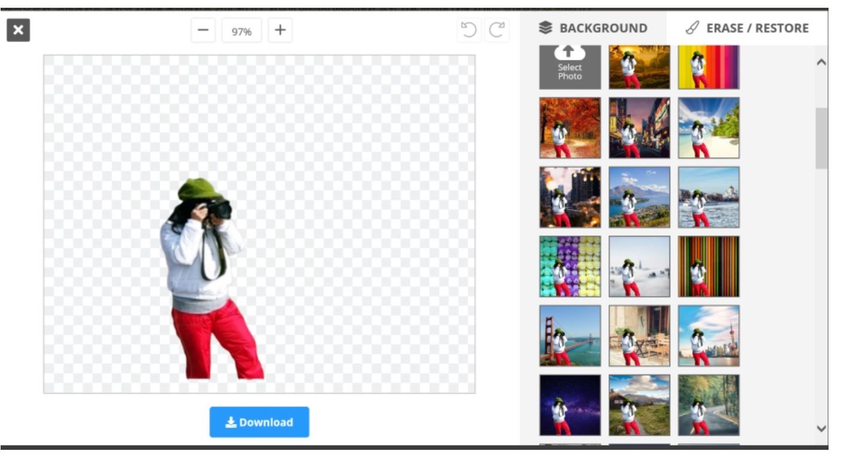
Task: Choose the dark thin colored stripes background
Action: [708, 266]
